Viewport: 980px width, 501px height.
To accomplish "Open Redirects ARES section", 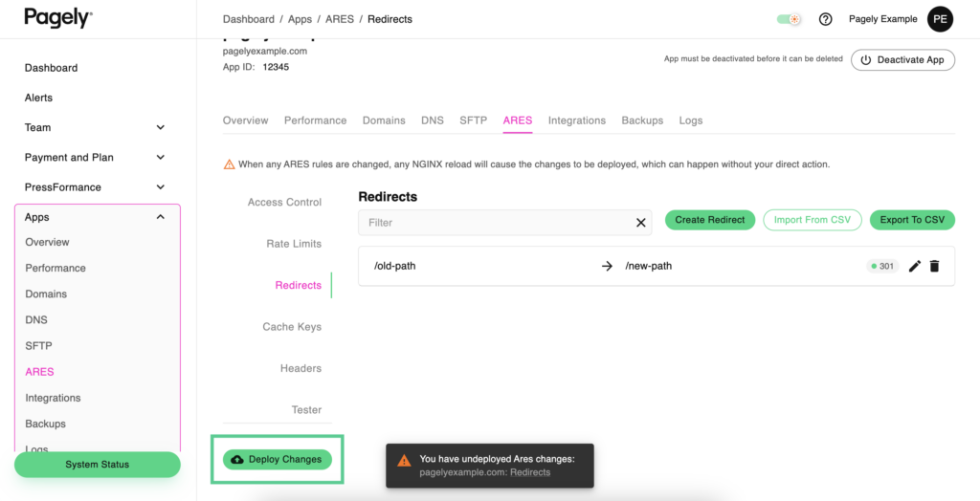I will click(299, 286).
